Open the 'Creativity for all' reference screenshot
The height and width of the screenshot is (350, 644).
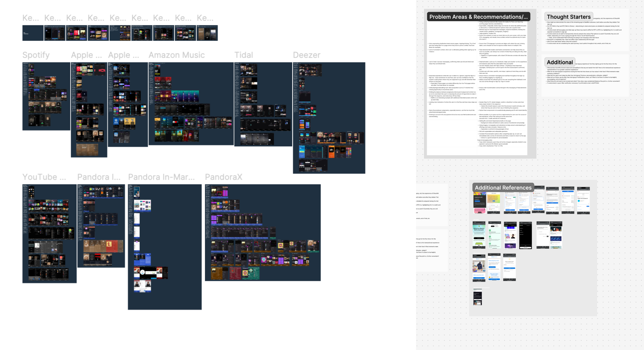click(x=479, y=203)
